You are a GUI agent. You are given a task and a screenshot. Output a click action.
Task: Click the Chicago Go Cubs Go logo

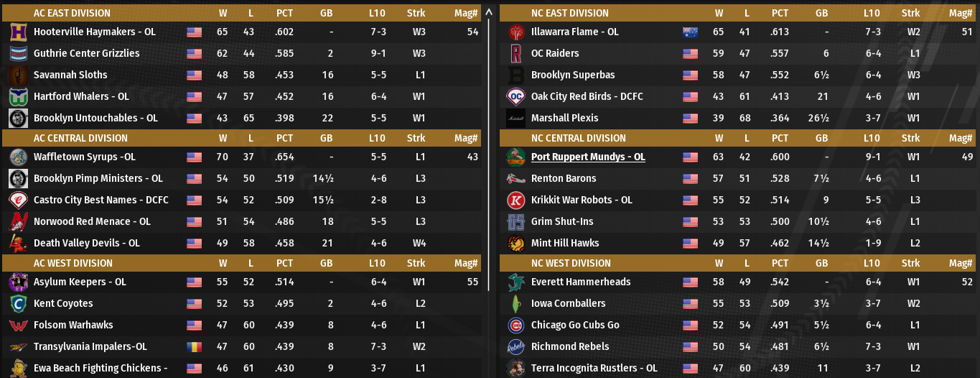(515, 326)
